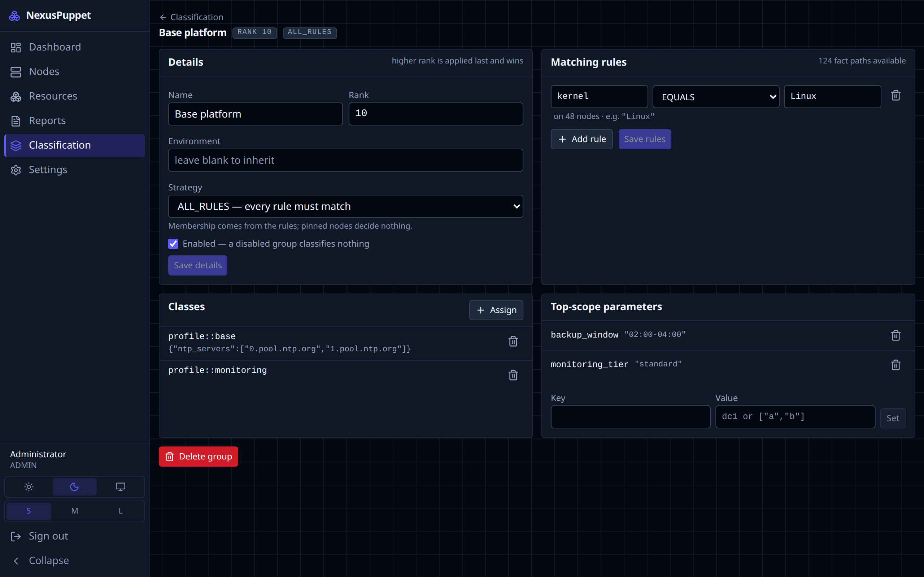
Task: Select system theme monitor icon
Action: [120, 486]
